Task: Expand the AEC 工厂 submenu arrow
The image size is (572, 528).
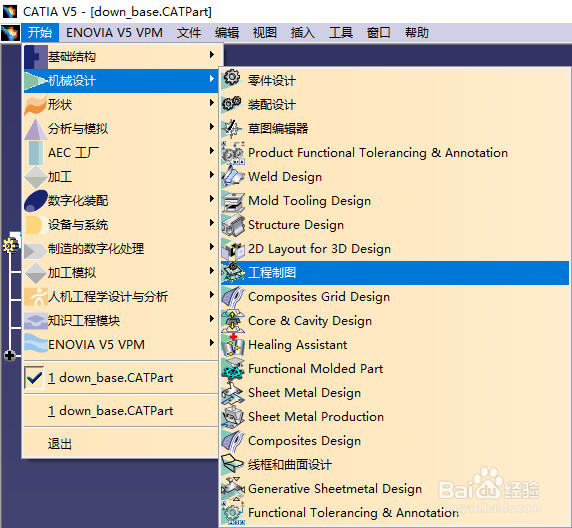Action: pyautogui.click(x=211, y=151)
